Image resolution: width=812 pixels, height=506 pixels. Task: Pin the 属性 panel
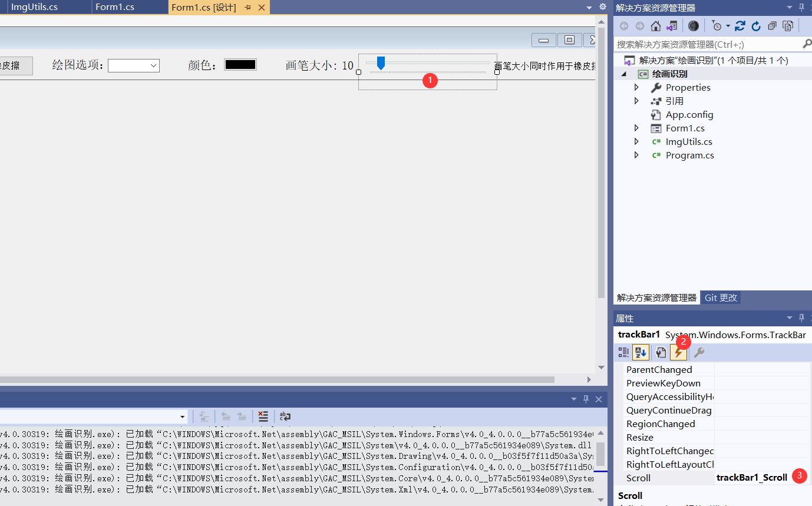click(x=801, y=318)
